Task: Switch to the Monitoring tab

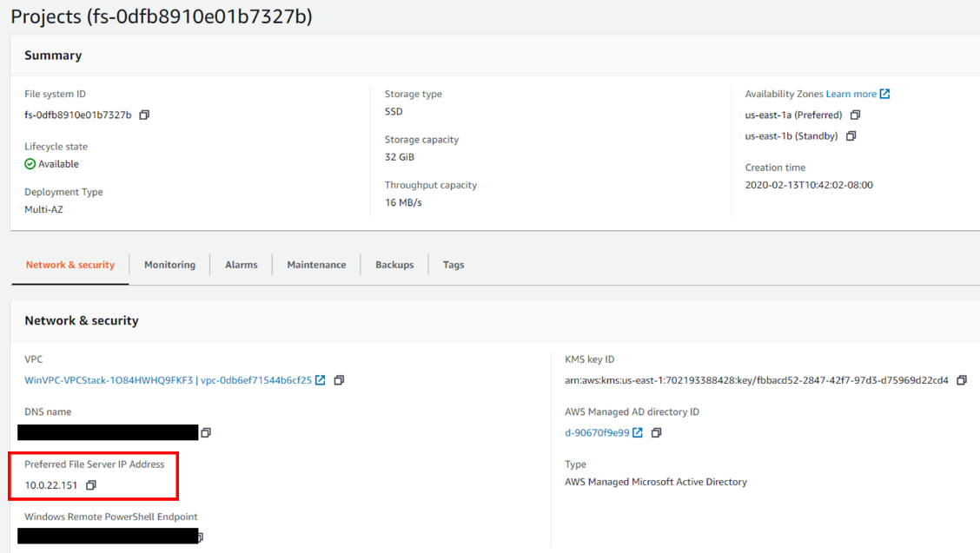Action: (x=169, y=265)
